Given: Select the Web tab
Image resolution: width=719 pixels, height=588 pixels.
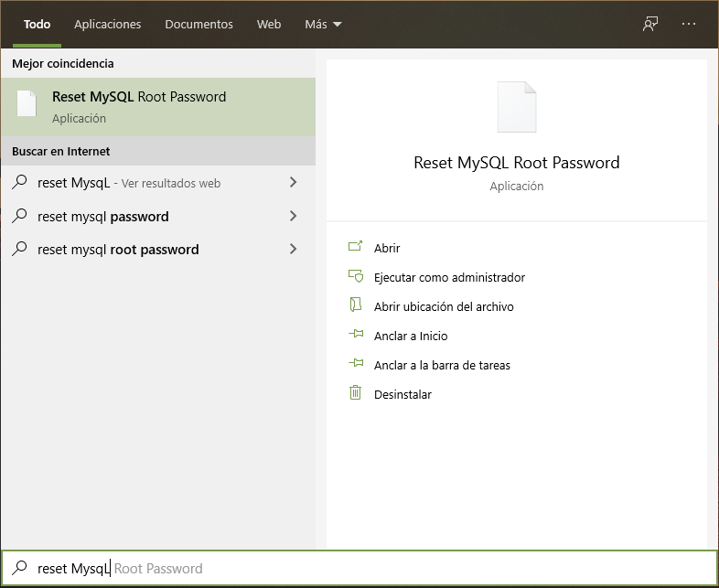Looking at the screenshot, I should (x=269, y=25).
